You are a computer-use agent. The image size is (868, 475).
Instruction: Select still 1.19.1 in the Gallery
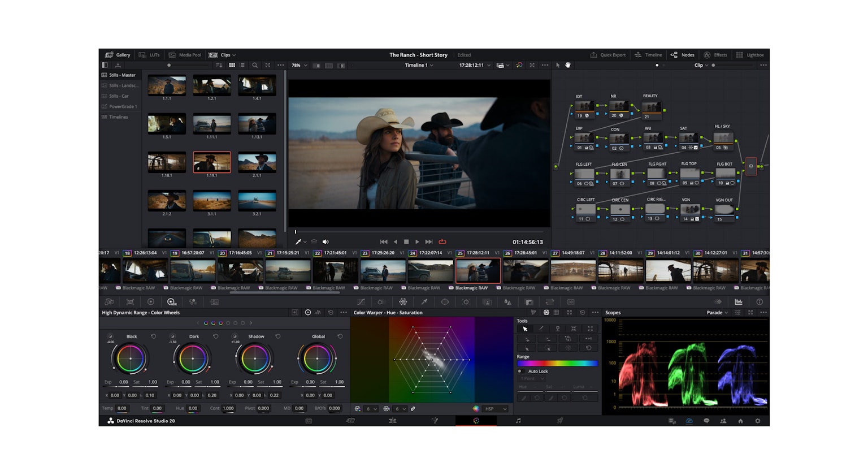pyautogui.click(x=212, y=162)
